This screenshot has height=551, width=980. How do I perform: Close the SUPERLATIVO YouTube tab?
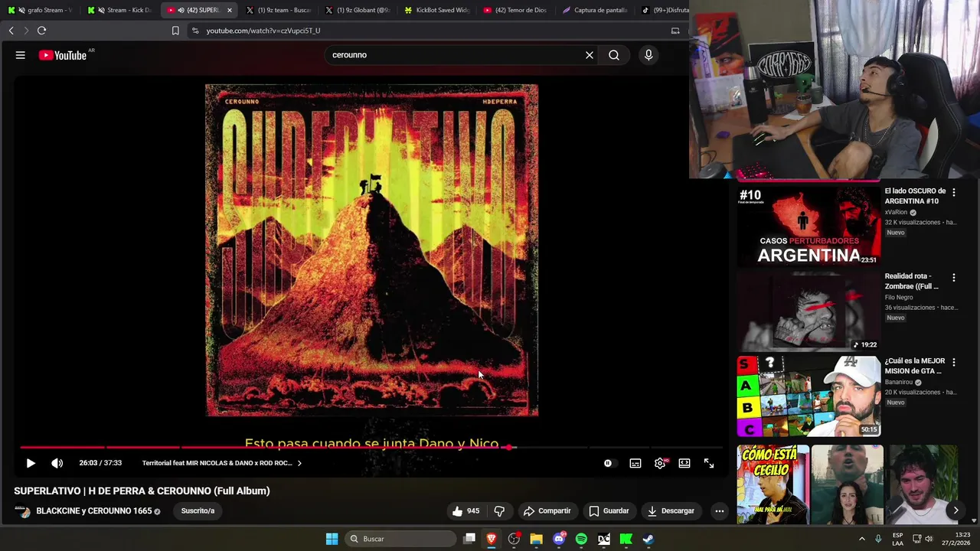tap(229, 10)
